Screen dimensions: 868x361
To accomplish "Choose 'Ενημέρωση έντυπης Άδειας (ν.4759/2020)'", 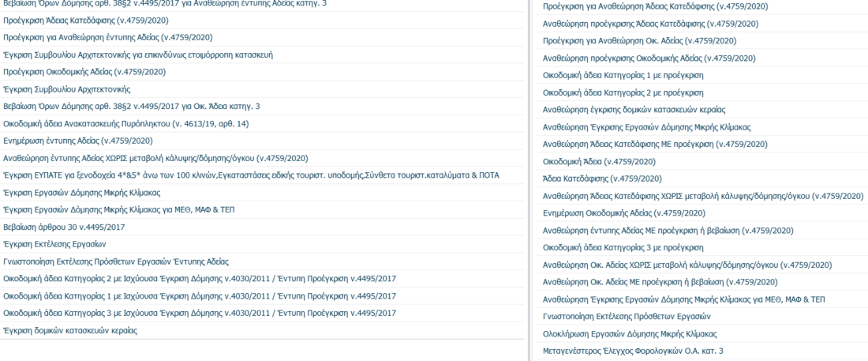I will tap(78, 141).
